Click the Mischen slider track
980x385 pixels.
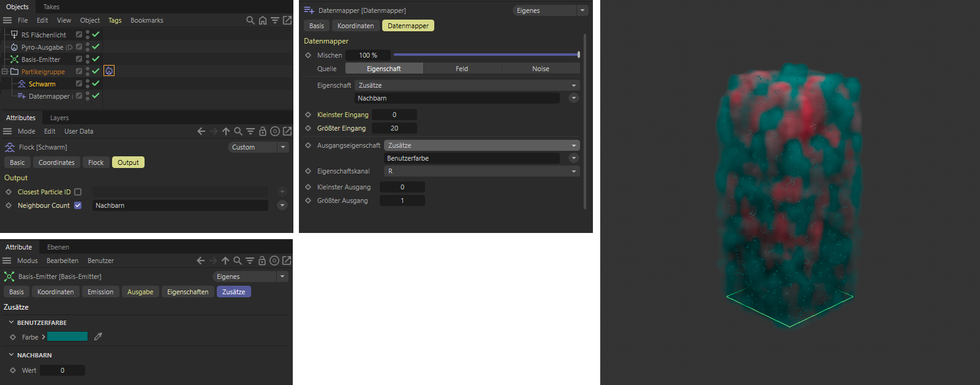pos(486,55)
